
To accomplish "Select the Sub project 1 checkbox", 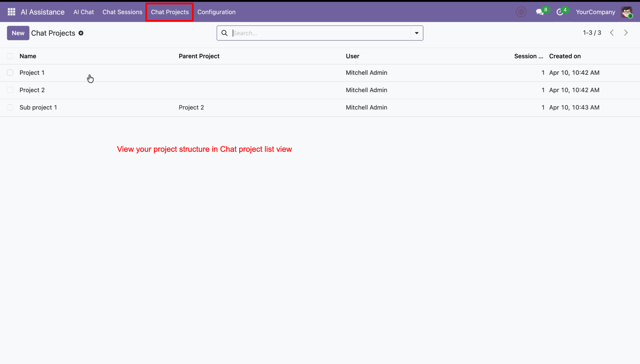I will (10, 107).
